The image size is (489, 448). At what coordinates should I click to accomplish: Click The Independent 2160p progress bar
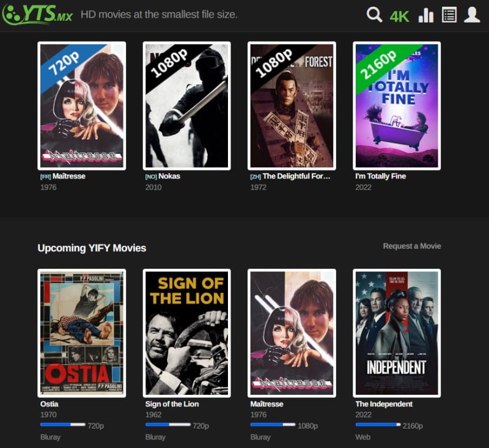click(378, 424)
